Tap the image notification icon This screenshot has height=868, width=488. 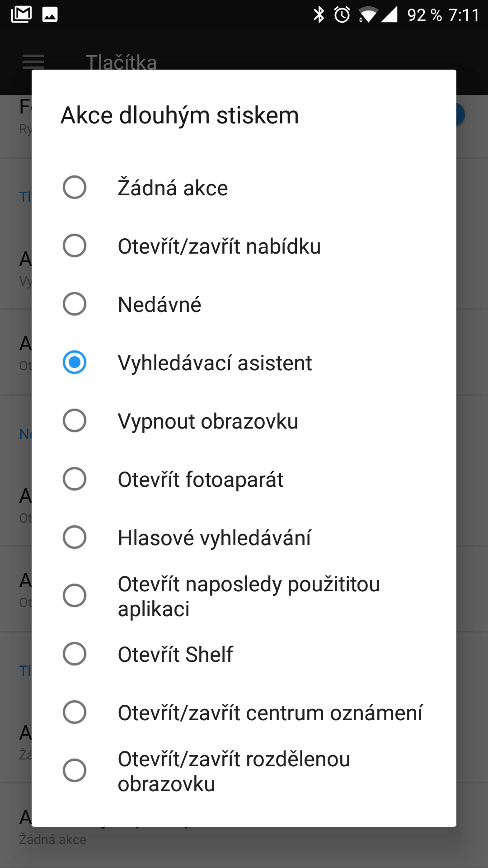(50, 14)
